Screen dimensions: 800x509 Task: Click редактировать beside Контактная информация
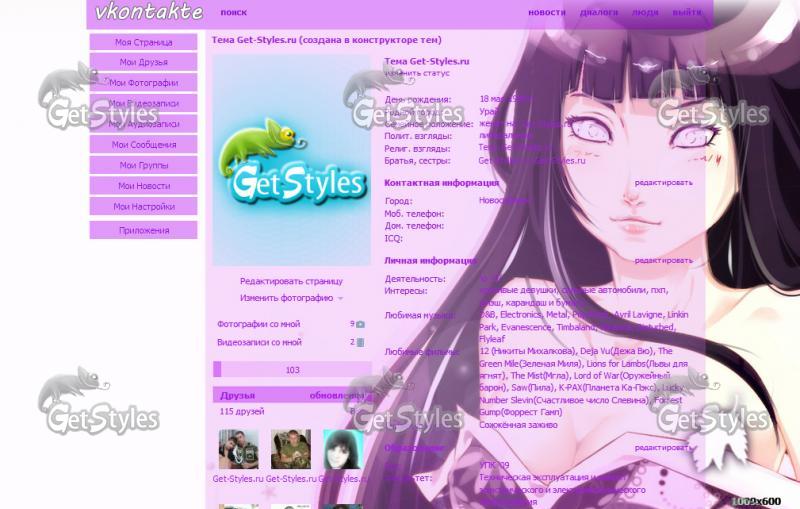pyautogui.click(x=663, y=182)
